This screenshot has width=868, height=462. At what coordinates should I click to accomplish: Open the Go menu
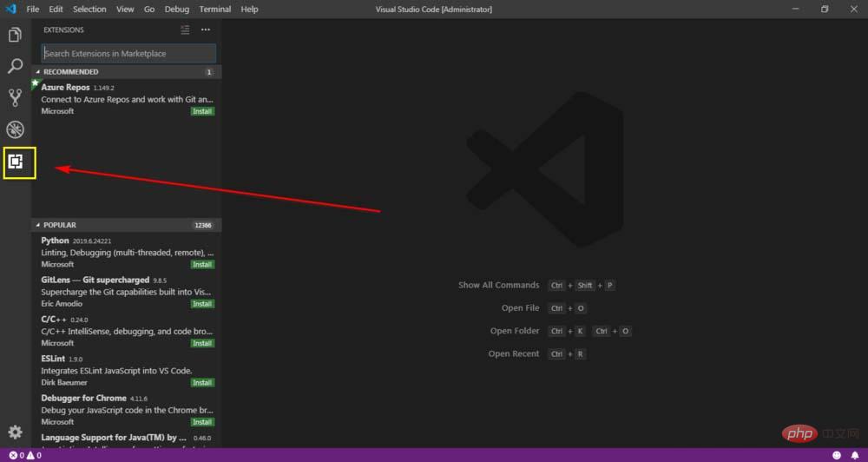pyautogui.click(x=149, y=9)
